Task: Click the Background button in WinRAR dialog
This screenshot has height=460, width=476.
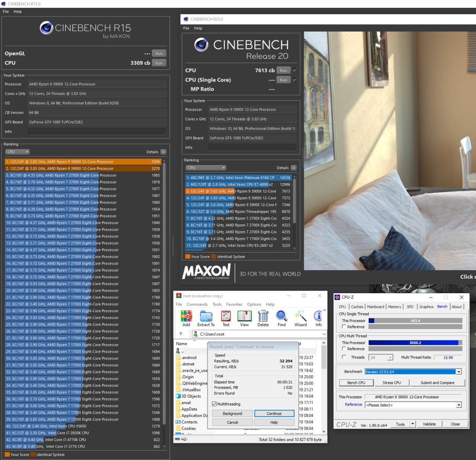Action: (232, 414)
